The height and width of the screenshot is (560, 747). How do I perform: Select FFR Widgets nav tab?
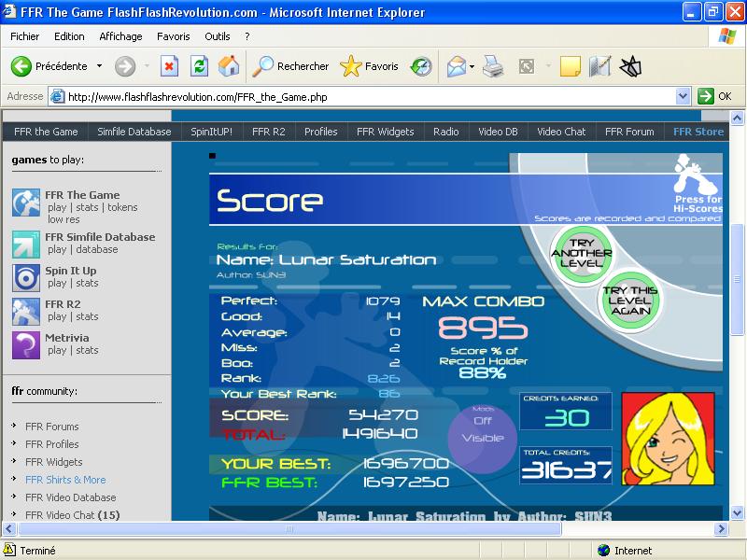point(386,132)
